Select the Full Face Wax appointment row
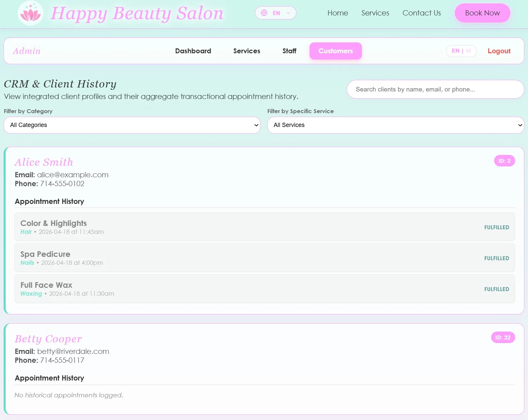 click(x=264, y=288)
